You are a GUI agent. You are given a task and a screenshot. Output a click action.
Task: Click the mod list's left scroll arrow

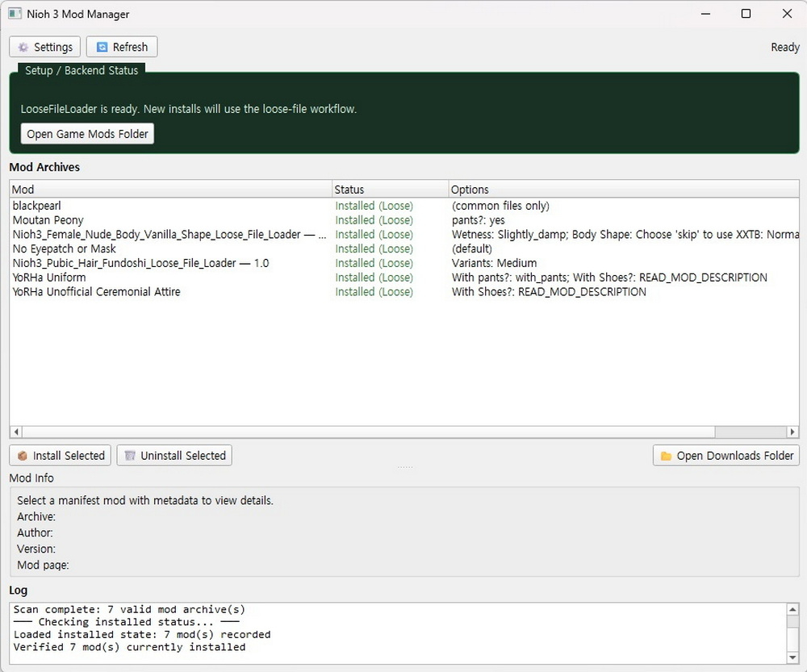16,432
